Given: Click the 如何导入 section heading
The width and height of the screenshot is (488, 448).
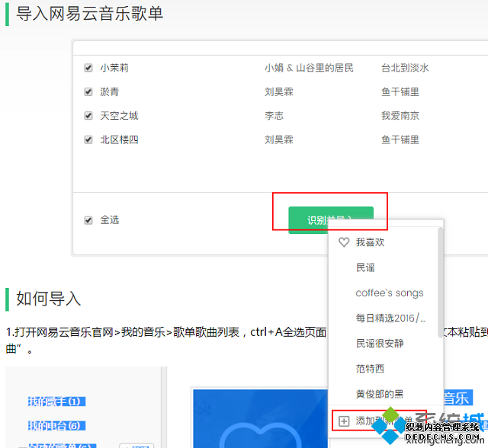Looking at the screenshot, I should [49, 299].
